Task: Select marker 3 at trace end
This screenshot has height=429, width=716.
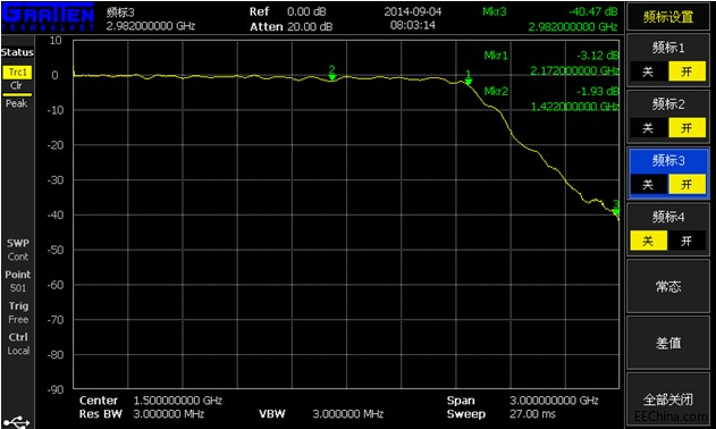Action: 616,211
